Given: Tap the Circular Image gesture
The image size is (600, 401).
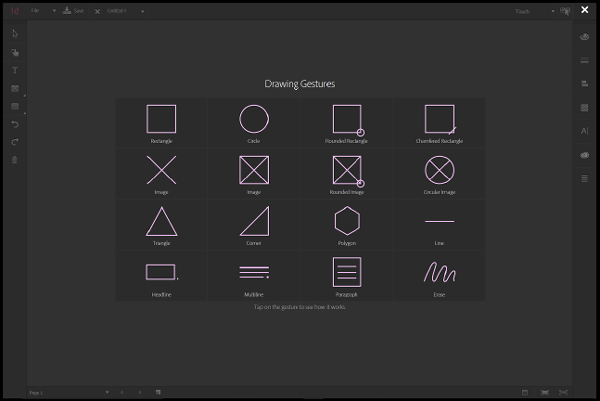Looking at the screenshot, I should [439, 174].
